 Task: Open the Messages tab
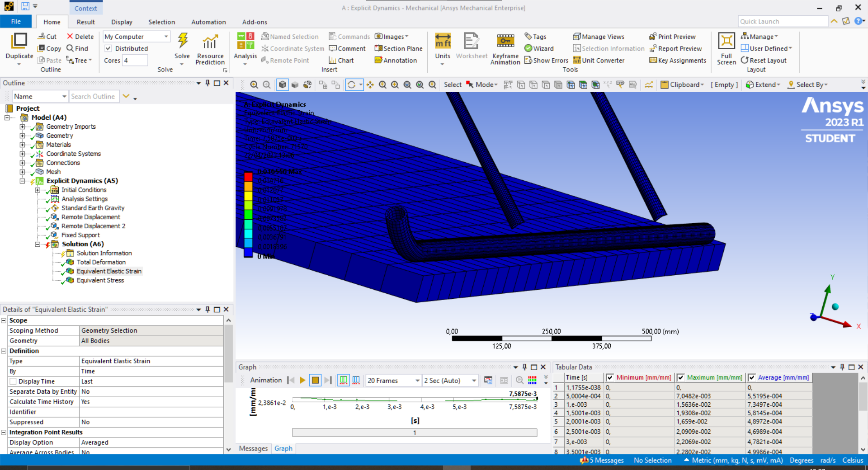click(253, 448)
